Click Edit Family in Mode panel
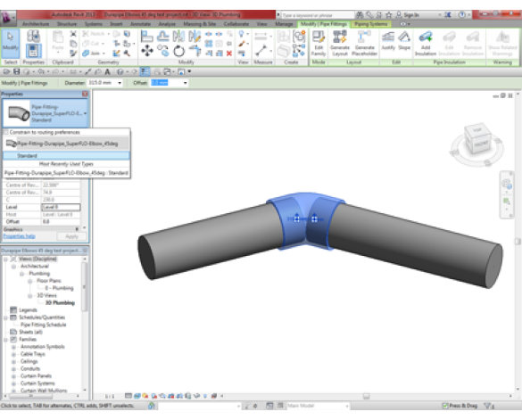522x420 pixels. 319,44
